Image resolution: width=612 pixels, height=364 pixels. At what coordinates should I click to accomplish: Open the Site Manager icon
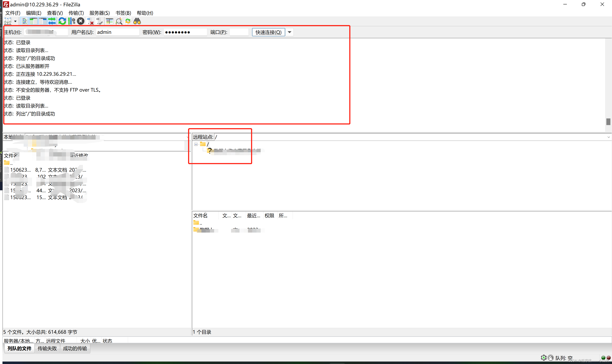8,21
